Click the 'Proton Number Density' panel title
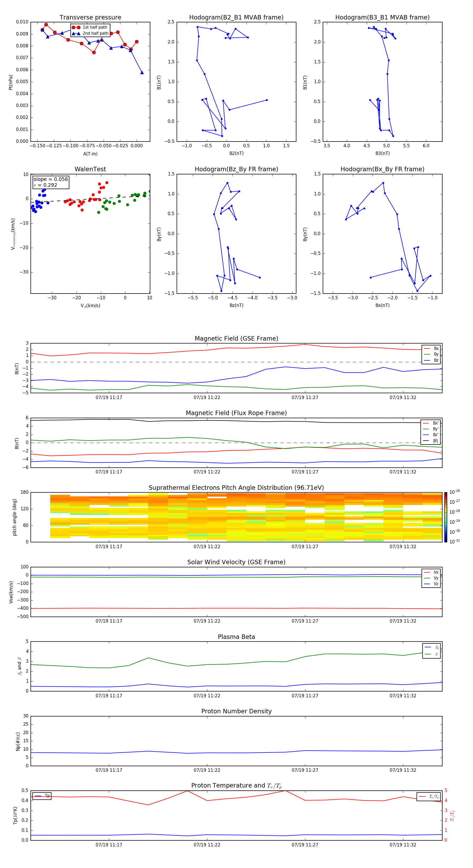Screen dimensions: 473x868 click(236, 712)
